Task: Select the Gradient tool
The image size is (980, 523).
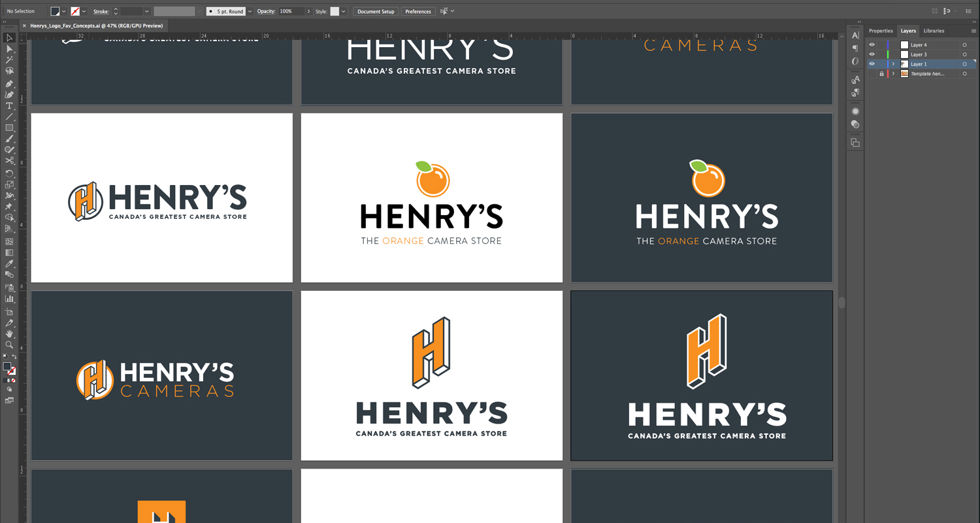Action: pos(9,252)
